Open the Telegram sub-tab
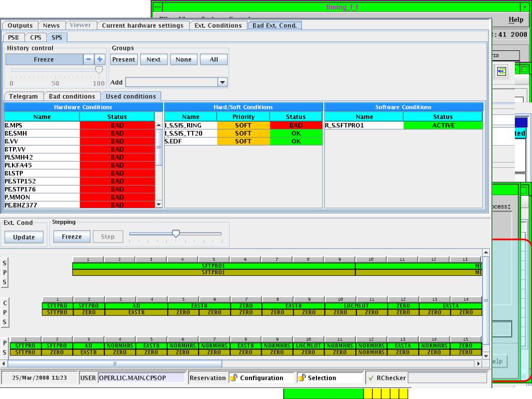 tap(23, 96)
